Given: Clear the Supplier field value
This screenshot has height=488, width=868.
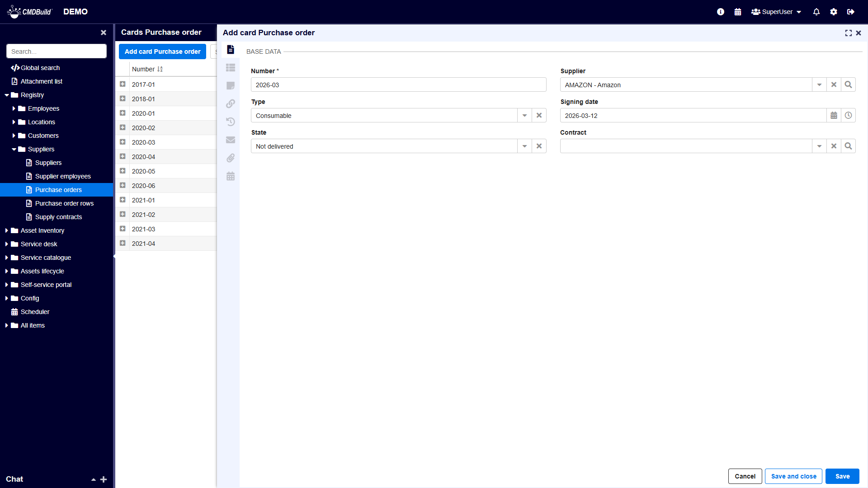Looking at the screenshot, I should click(x=834, y=85).
